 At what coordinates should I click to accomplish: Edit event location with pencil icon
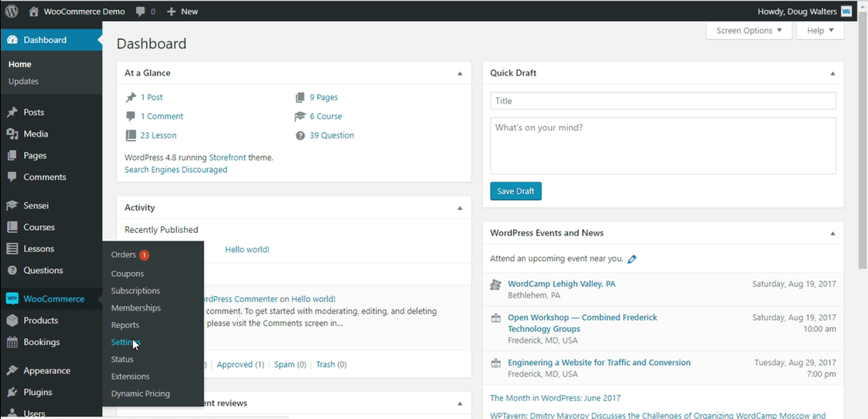[x=632, y=258]
